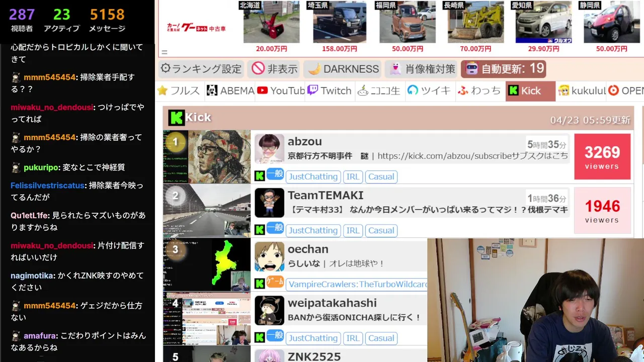Click Kick icon in abzou row
Image resolution: width=644 pixels, height=362 pixels.
coord(260,176)
